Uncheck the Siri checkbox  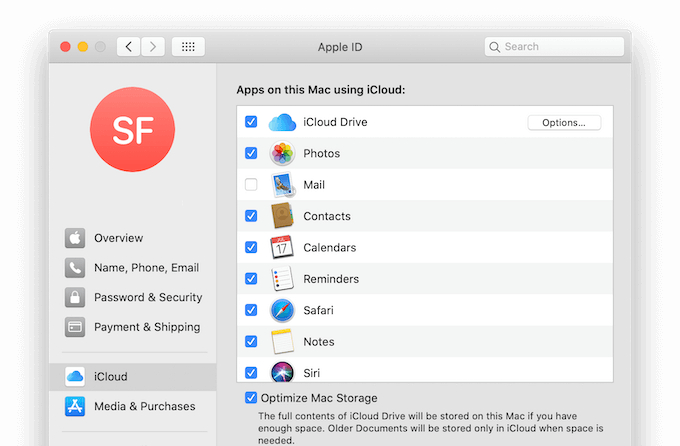click(251, 373)
